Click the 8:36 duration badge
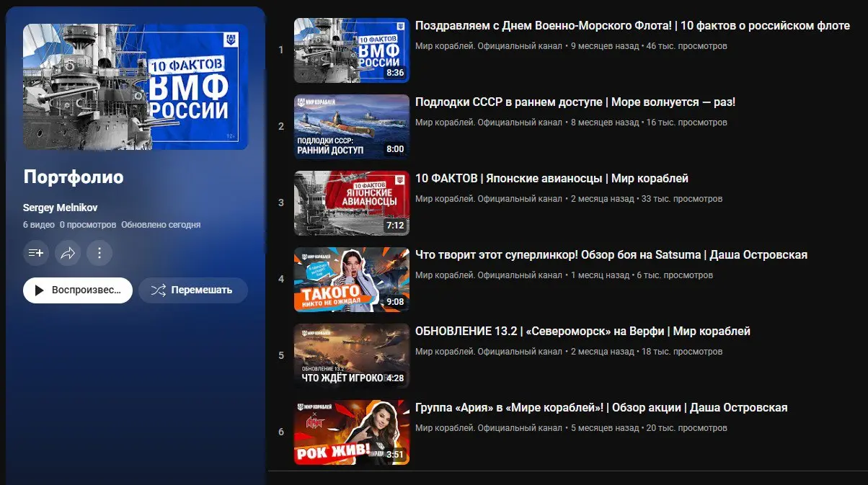The image size is (868, 485). [395, 73]
